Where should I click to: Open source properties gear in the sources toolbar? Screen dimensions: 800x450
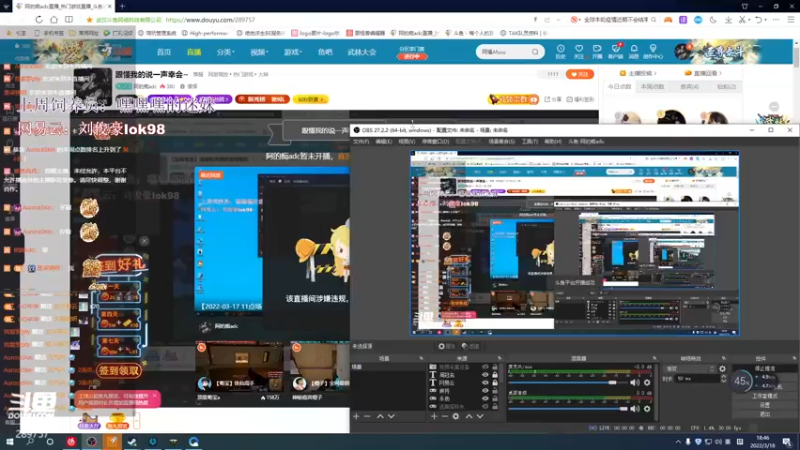coord(456,416)
